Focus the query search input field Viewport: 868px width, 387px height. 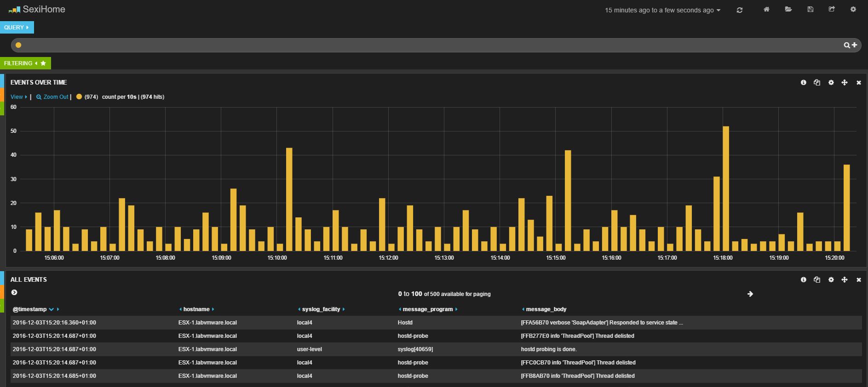(x=432, y=45)
